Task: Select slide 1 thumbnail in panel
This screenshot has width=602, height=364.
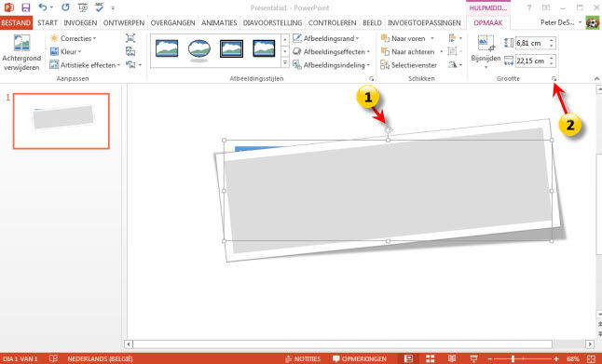Action: point(62,121)
